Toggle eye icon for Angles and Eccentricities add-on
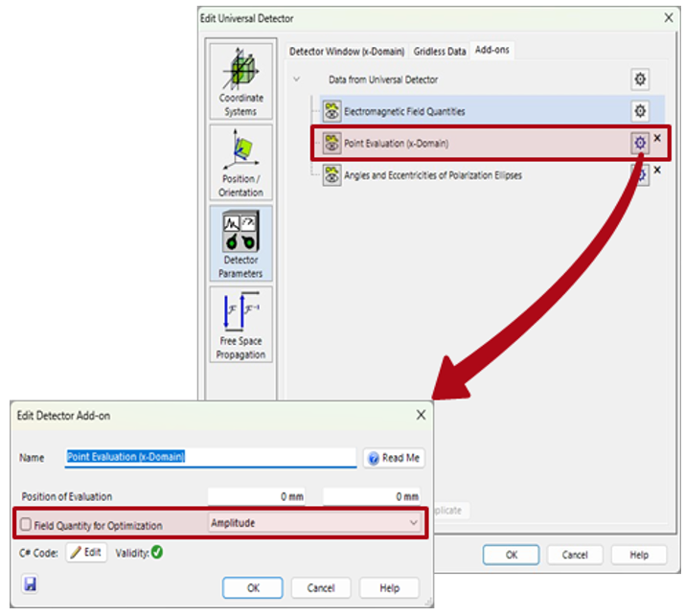Screen dimensions: 685x616 (x=331, y=175)
